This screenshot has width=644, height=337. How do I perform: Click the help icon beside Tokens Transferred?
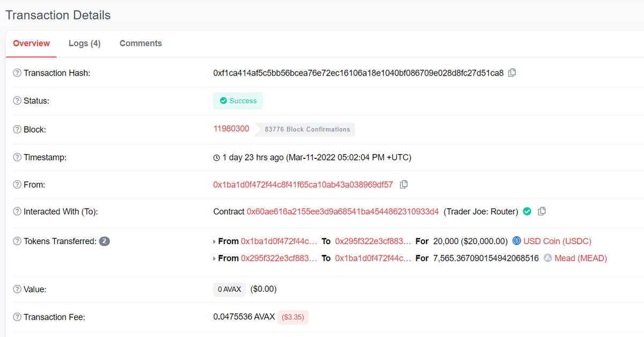pyautogui.click(x=17, y=241)
